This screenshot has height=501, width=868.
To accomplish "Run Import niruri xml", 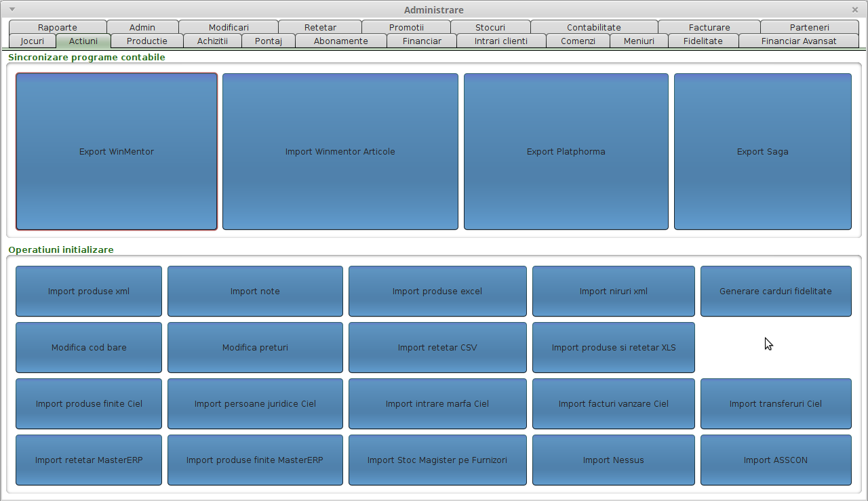I will click(x=614, y=292).
